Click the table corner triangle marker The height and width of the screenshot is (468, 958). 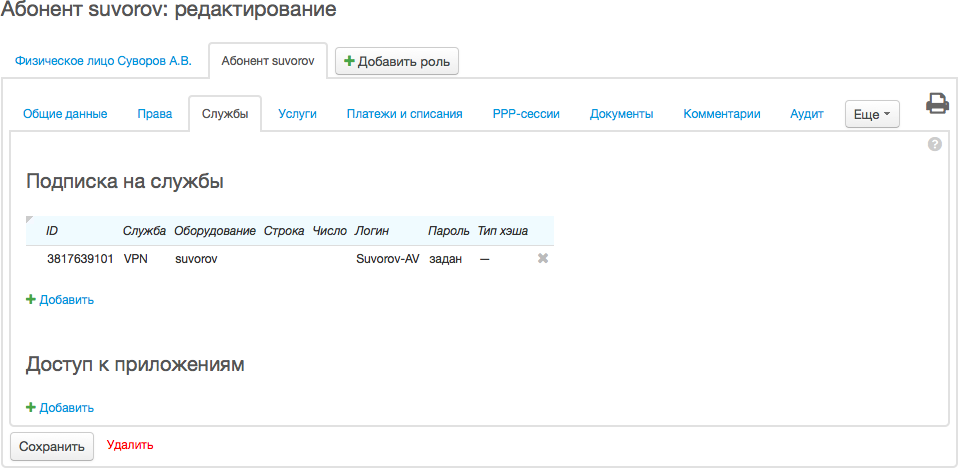point(29,220)
